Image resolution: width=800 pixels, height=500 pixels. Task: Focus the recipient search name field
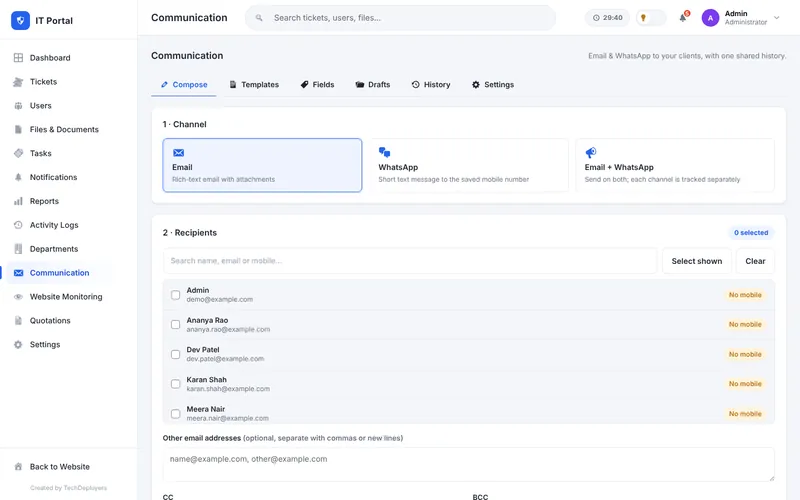coord(410,261)
